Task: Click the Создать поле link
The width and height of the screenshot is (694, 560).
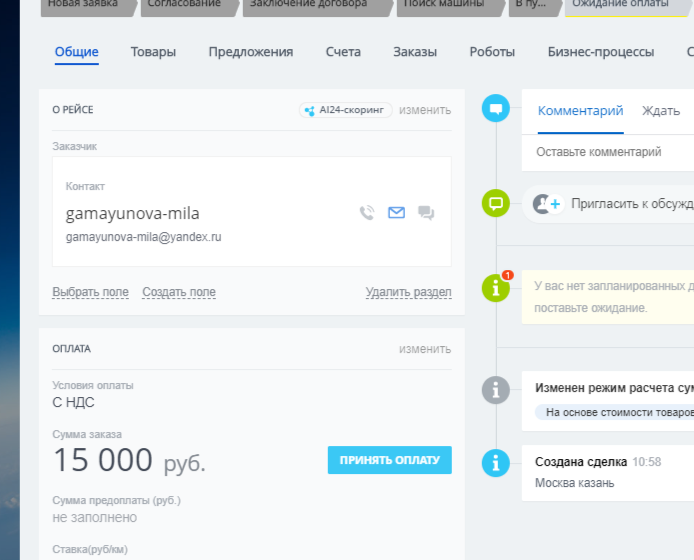Action: [x=179, y=292]
